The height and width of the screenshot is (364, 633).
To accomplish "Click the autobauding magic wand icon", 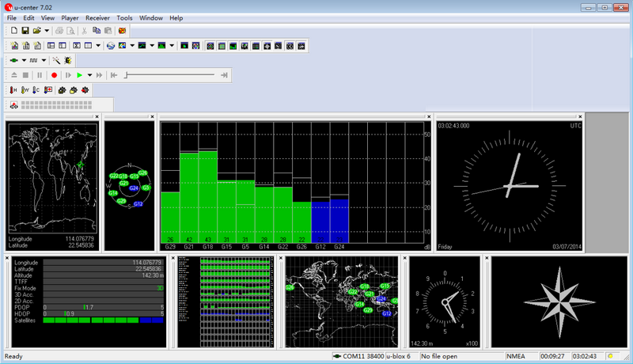I will 56,60.
